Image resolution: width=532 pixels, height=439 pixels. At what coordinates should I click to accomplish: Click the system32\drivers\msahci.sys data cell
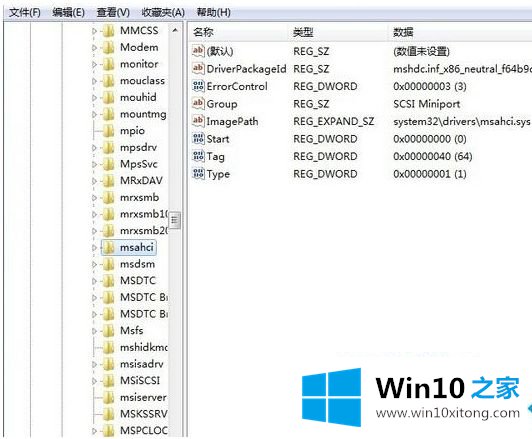click(x=461, y=121)
